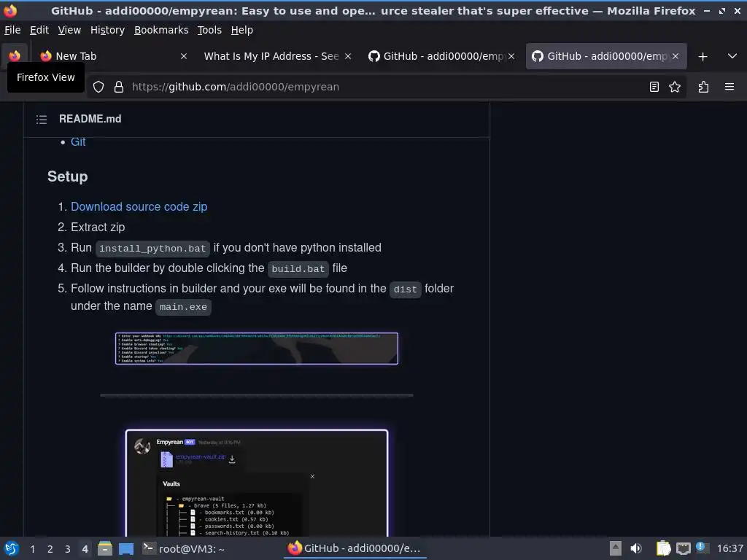Click Download source code zip link
Viewport: 747px width, 560px height.
coord(139,206)
